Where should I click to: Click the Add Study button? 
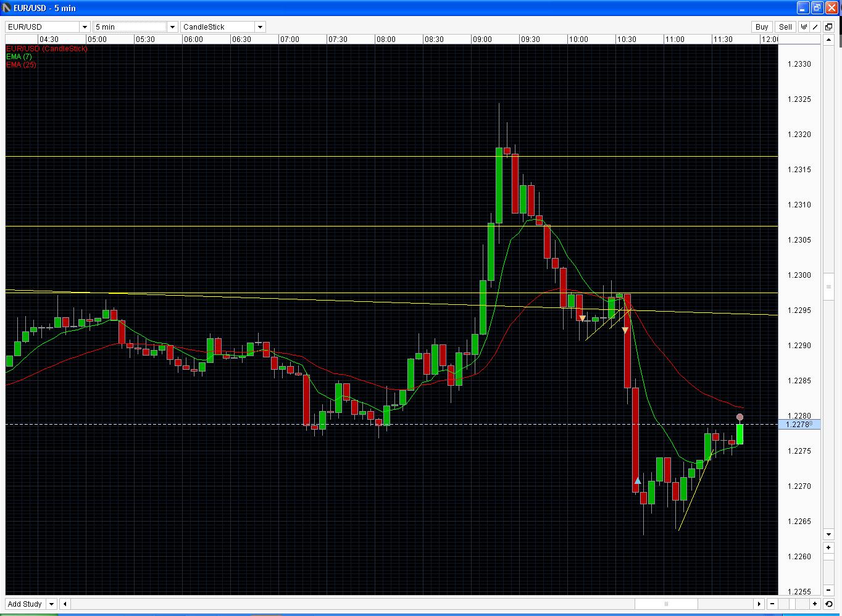[25, 604]
